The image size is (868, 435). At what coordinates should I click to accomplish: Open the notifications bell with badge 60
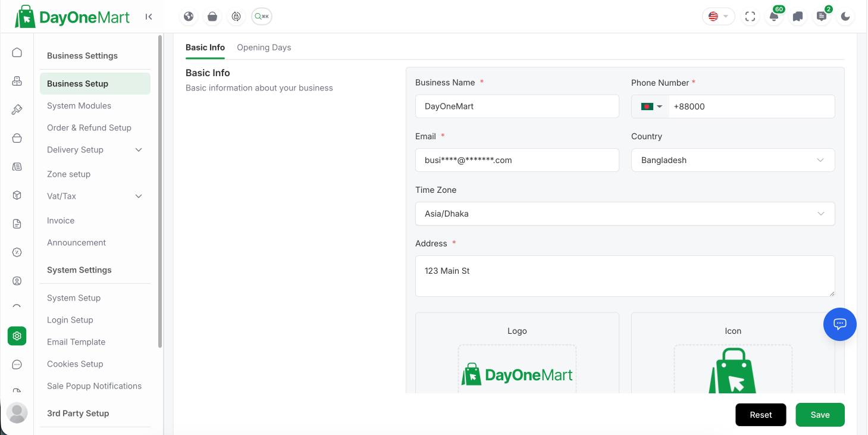tap(774, 17)
